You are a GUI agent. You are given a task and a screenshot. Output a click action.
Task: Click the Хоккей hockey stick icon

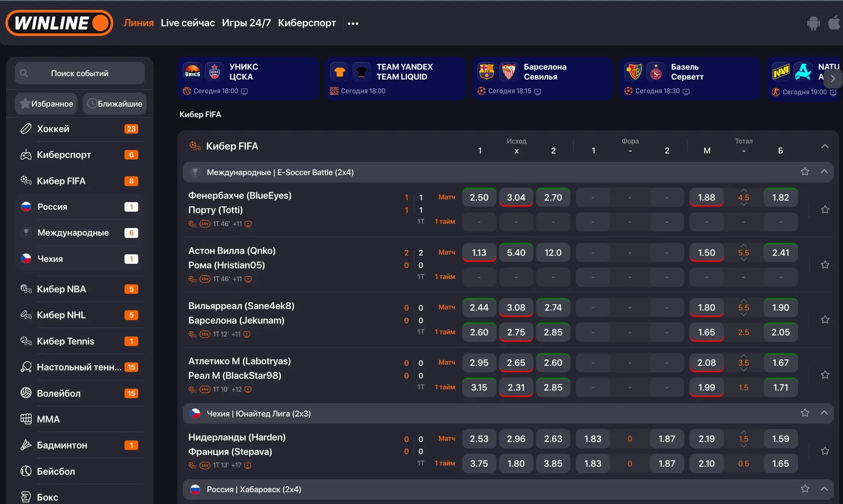click(26, 129)
